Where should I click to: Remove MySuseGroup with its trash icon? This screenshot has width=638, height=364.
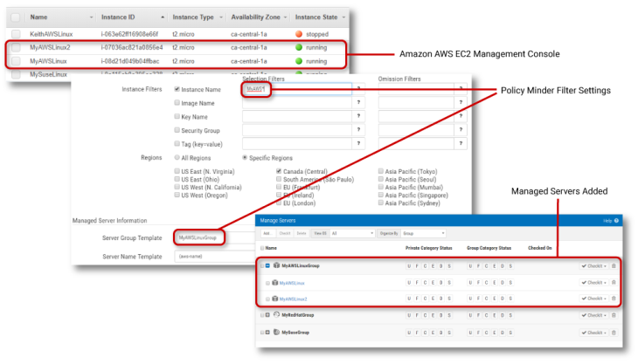(614, 333)
